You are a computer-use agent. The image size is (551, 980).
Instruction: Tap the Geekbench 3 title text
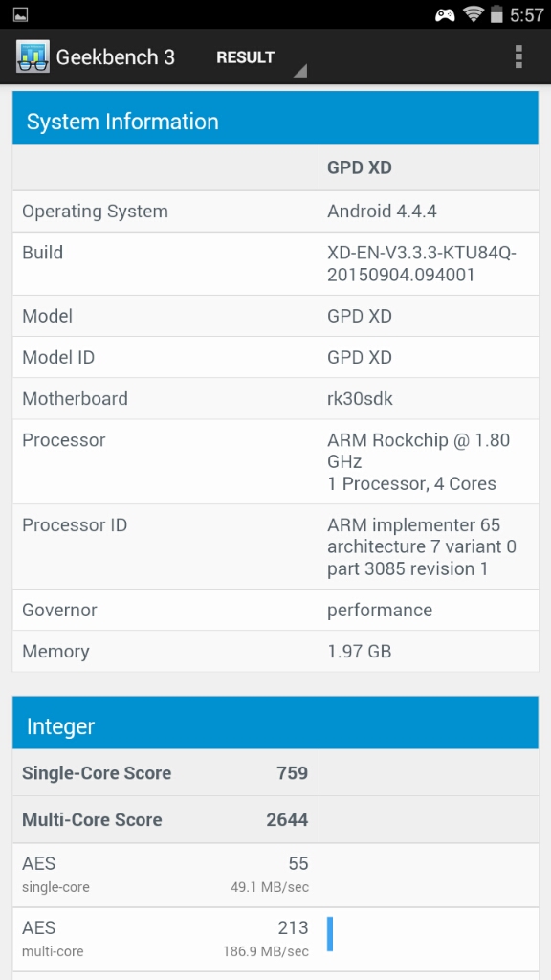click(116, 56)
